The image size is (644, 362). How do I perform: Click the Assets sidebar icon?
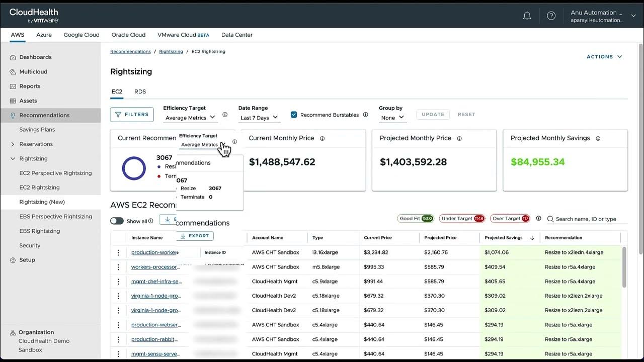(13, 101)
